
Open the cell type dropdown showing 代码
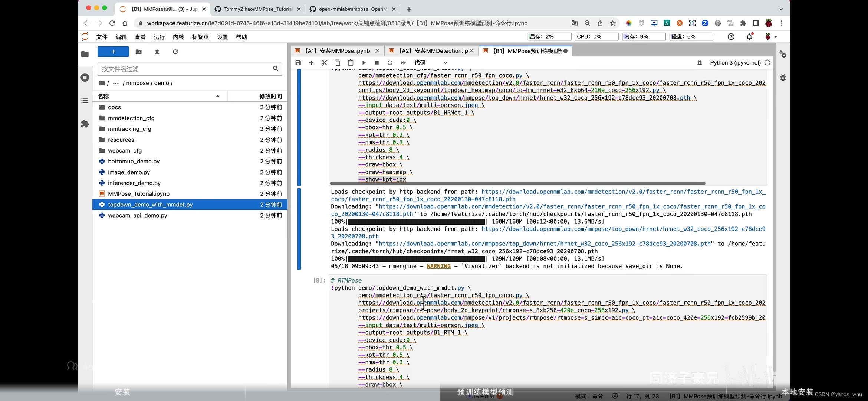(431, 63)
